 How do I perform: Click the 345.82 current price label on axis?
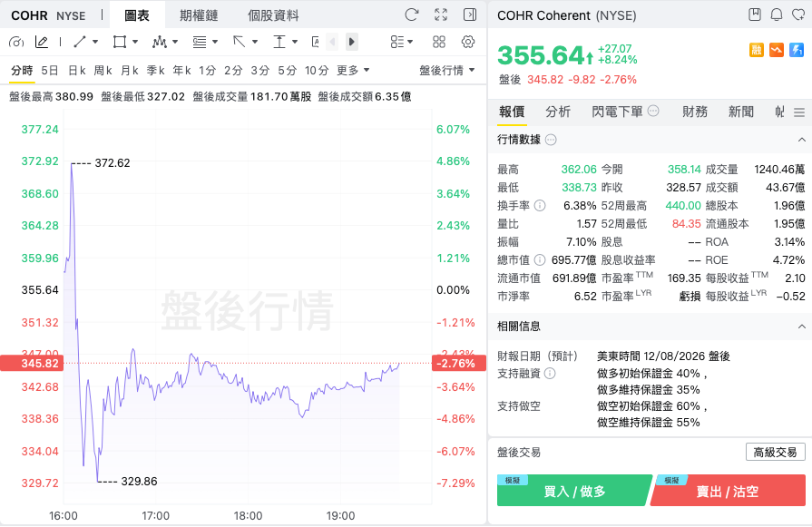tap(32, 364)
